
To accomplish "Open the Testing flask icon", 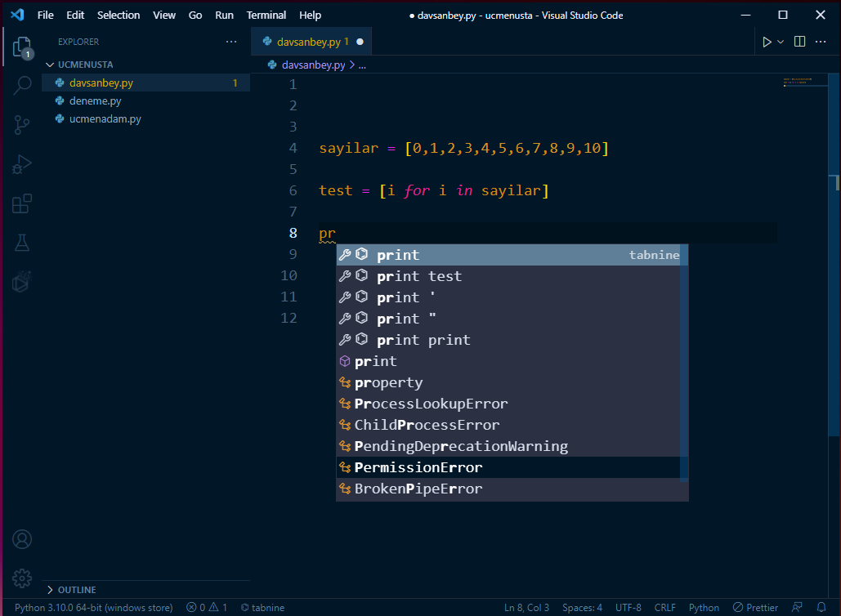I will coord(22,243).
